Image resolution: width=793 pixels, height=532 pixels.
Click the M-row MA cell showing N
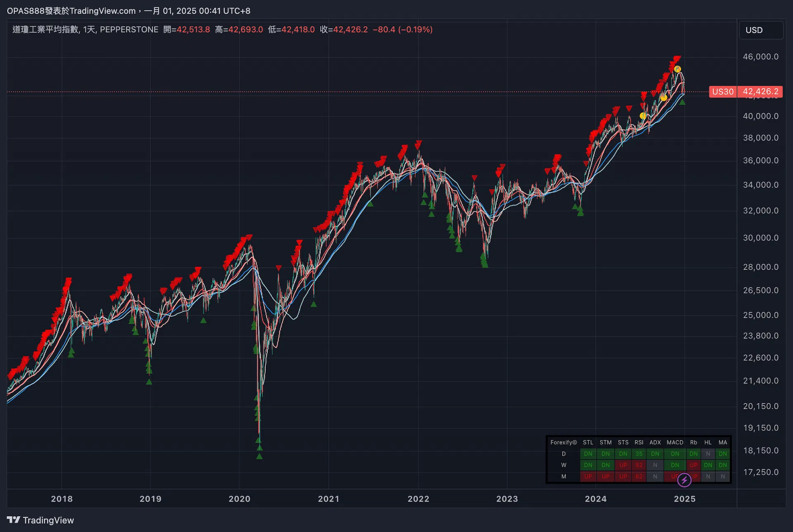pos(723,477)
